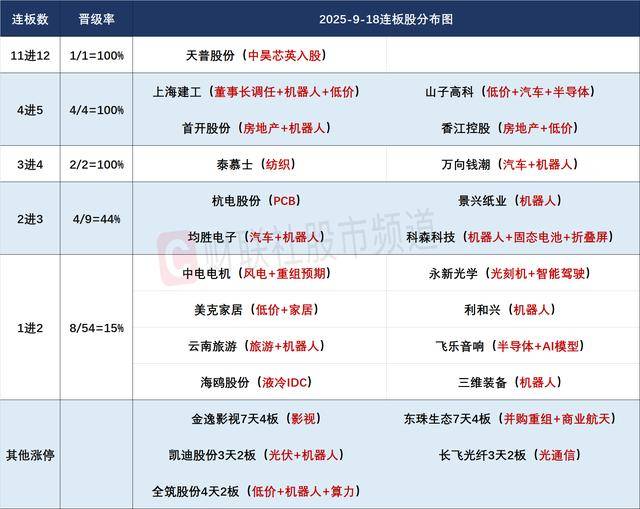Click the 4/9=44% promotion rate cell

100,218
